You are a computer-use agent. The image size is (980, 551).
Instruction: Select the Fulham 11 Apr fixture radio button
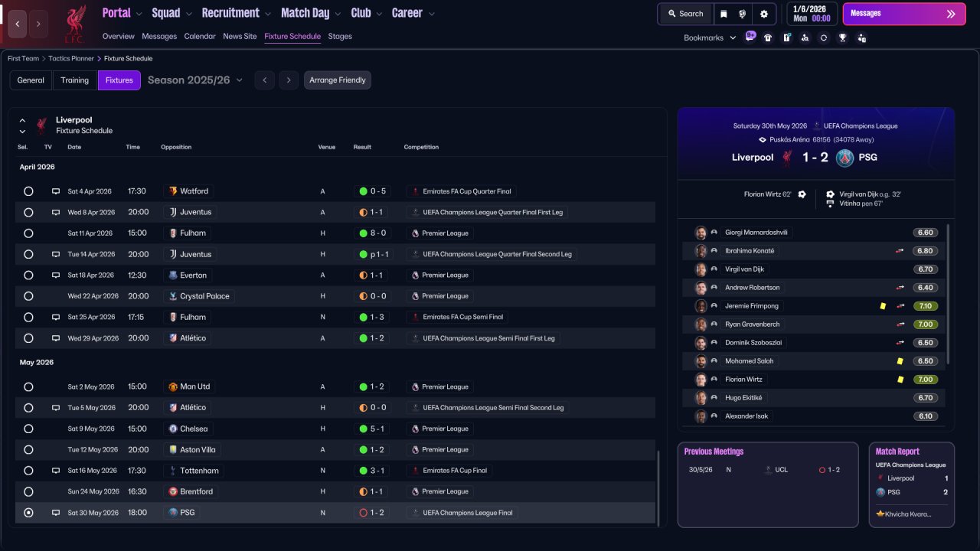(x=28, y=233)
